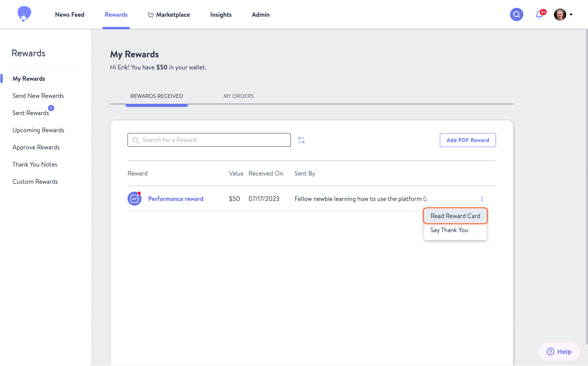Expand the profile dropdown arrow
This screenshot has width=588, height=366.
(x=571, y=15)
